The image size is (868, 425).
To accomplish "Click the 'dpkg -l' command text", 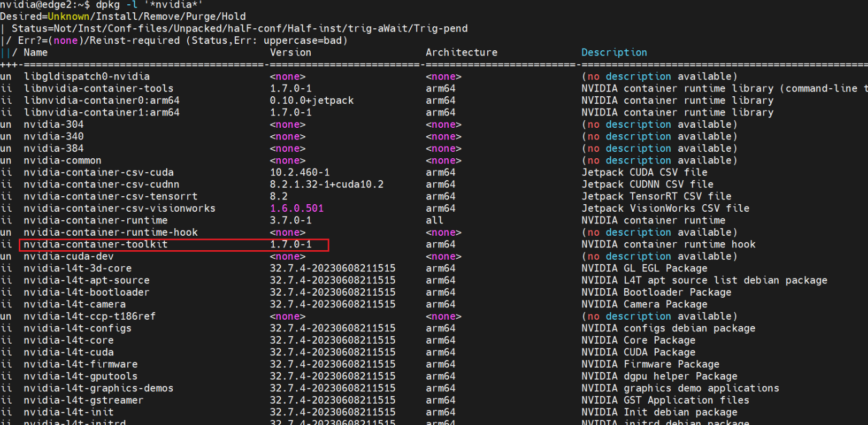I will click(117, 5).
